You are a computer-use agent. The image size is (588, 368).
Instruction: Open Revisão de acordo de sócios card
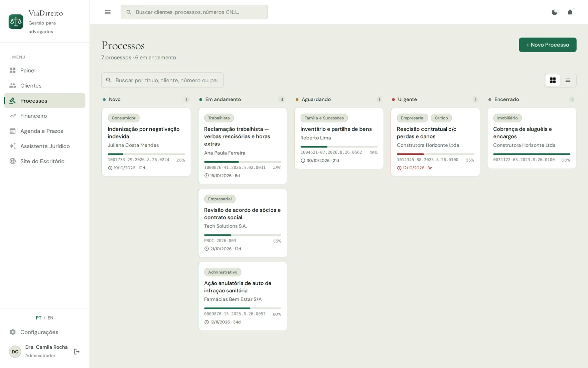243,223
